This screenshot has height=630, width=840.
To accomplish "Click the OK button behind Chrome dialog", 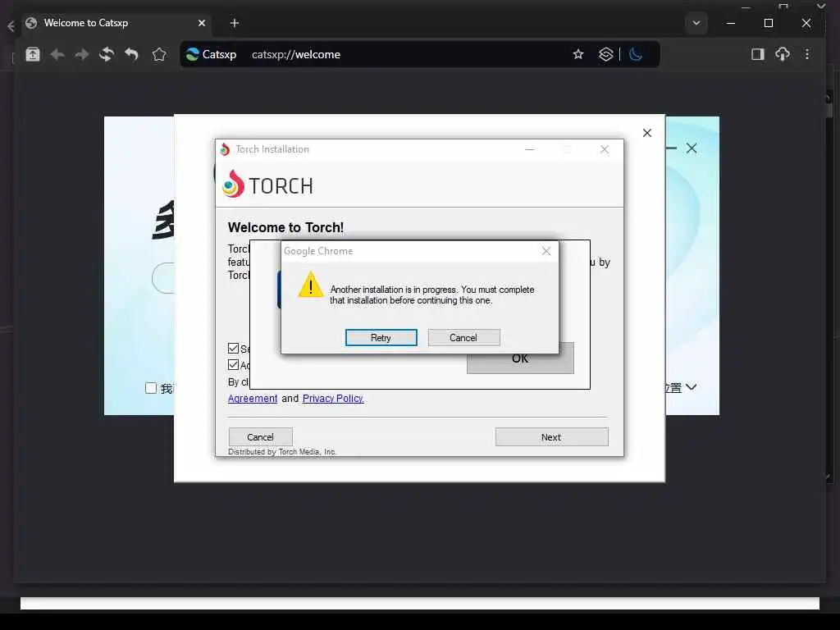I will tap(520, 359).
